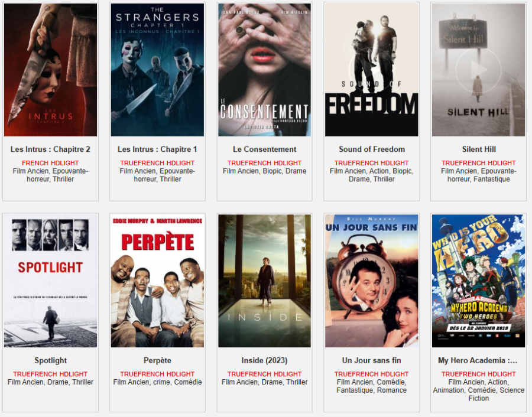Open the Spotlight movie poster
The width and height of the screenshot is (532, 417).
(x=51, y=281)
